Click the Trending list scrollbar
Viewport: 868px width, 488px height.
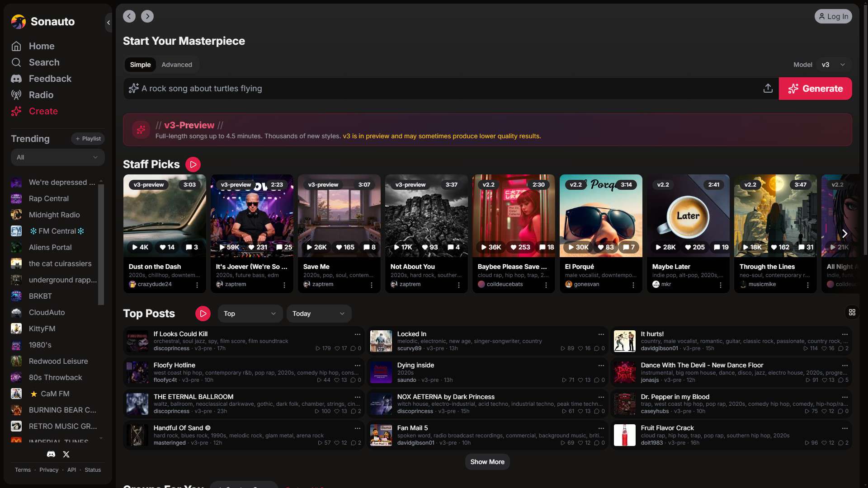101,244
